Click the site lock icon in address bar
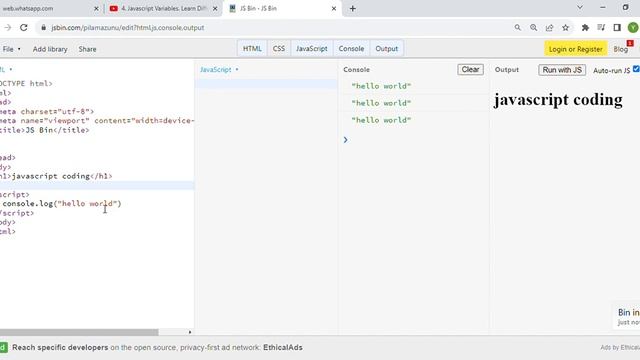Viewport: 640px width, 360px height. (43, 28)
